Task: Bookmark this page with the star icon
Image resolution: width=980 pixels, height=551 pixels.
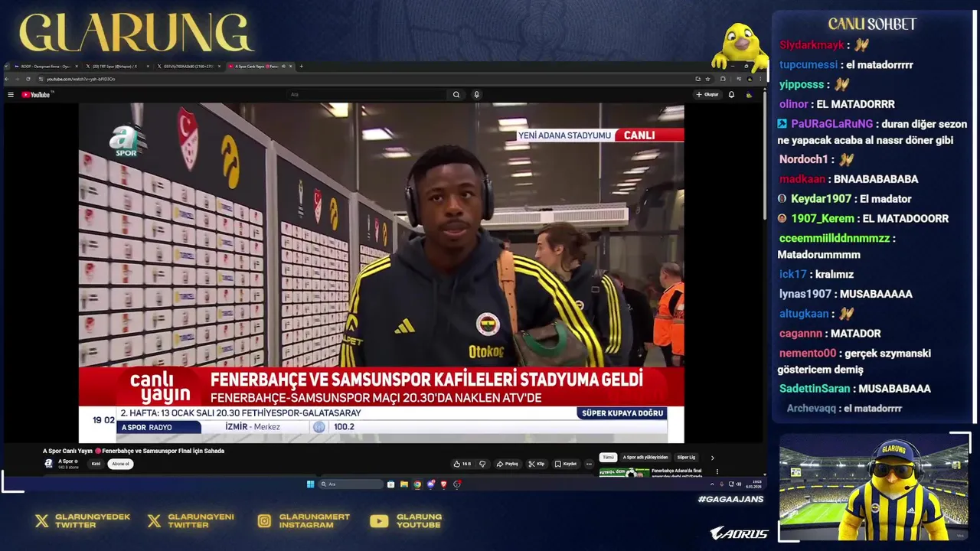Action: tap(707, 79)
